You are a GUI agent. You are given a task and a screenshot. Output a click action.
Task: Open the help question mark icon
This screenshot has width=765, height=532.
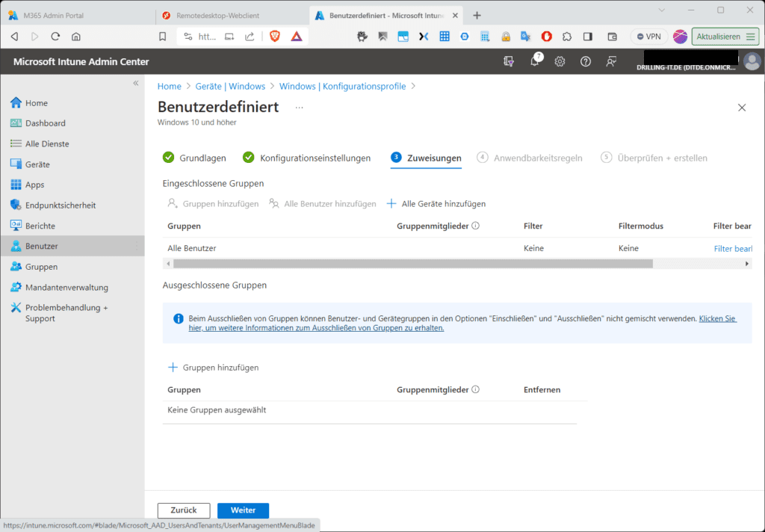(586, 61)
